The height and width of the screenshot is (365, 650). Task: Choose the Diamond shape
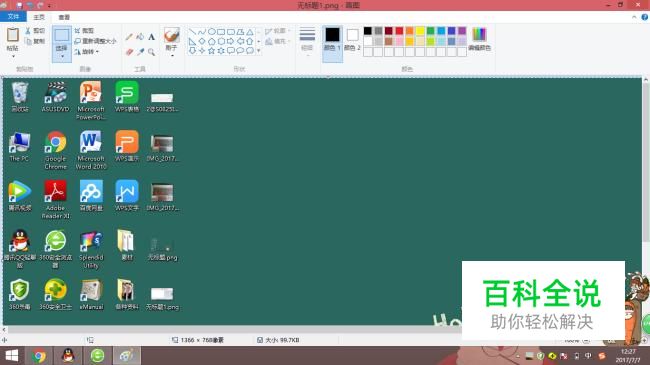202,41
